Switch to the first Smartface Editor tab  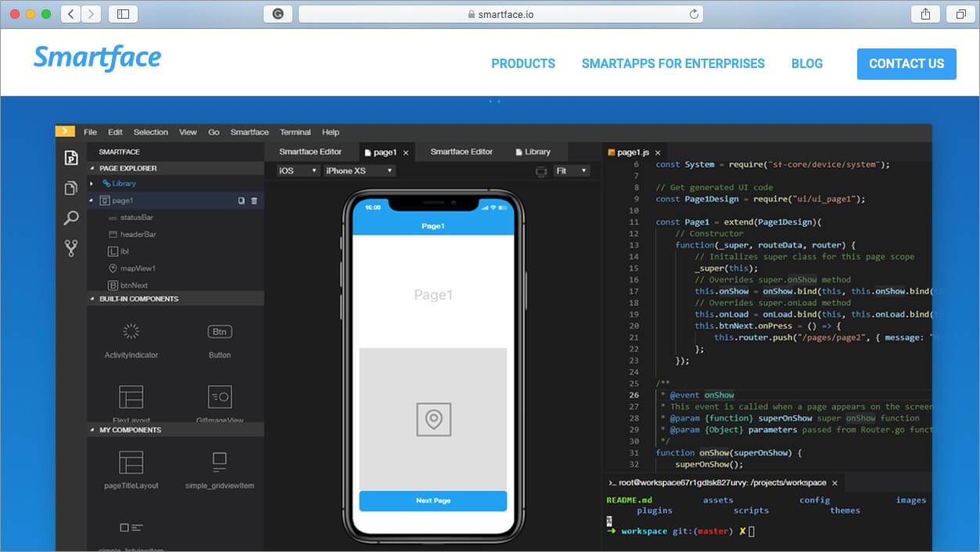pos(311,152)
